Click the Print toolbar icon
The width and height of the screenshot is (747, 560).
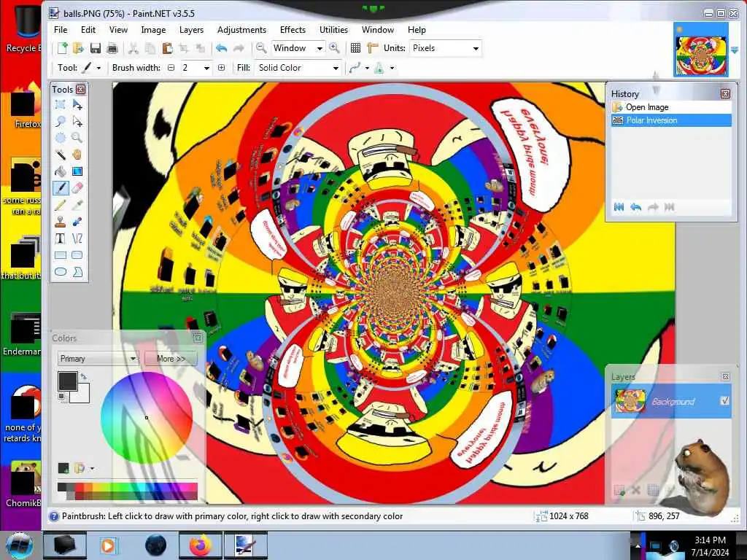[112, 48]
